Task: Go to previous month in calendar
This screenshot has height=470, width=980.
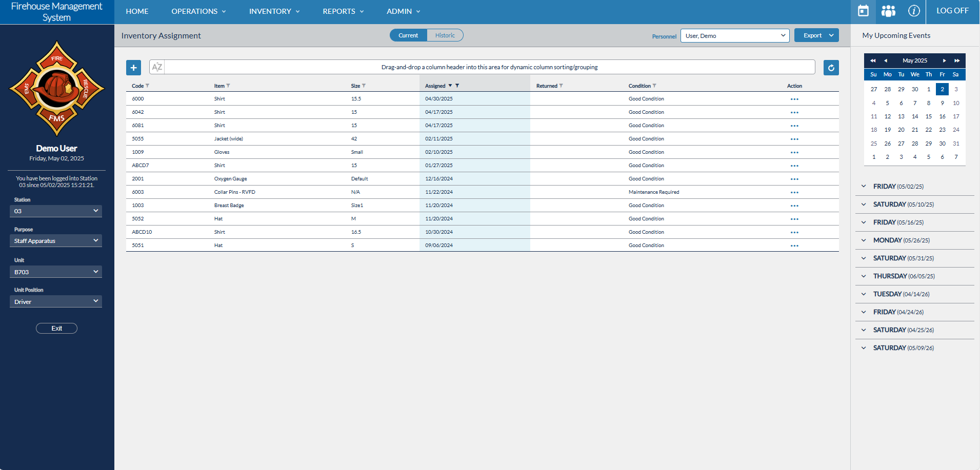Action: 886,60
